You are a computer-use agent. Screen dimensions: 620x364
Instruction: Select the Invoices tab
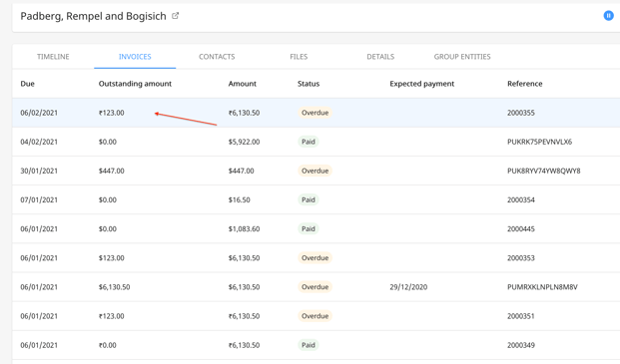(135, 57)
